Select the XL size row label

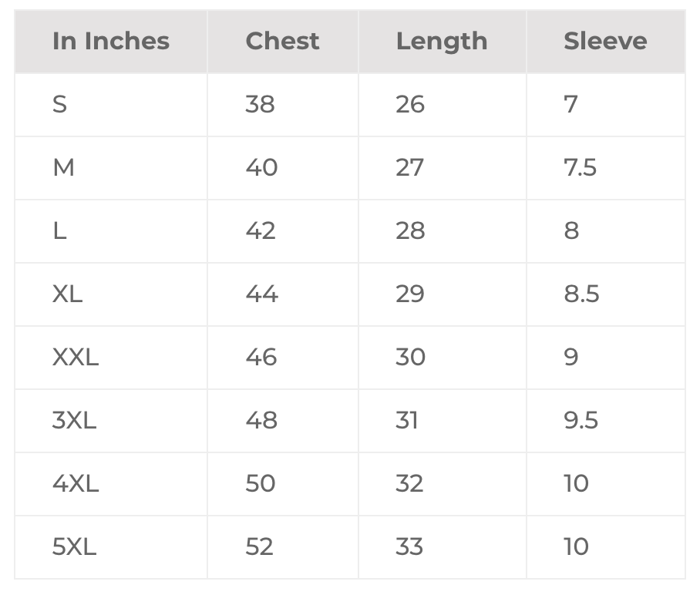67,294
